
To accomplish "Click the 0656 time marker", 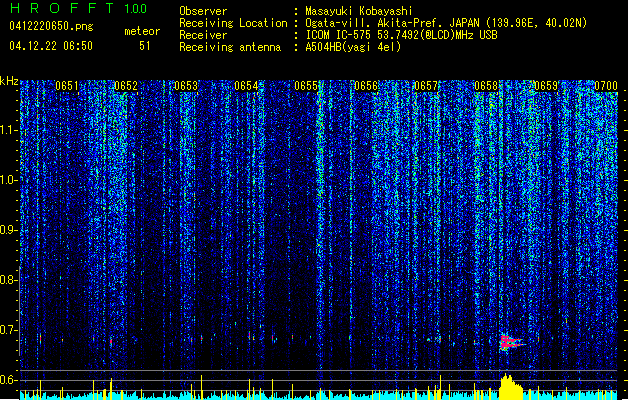I will tap(366, 86).
